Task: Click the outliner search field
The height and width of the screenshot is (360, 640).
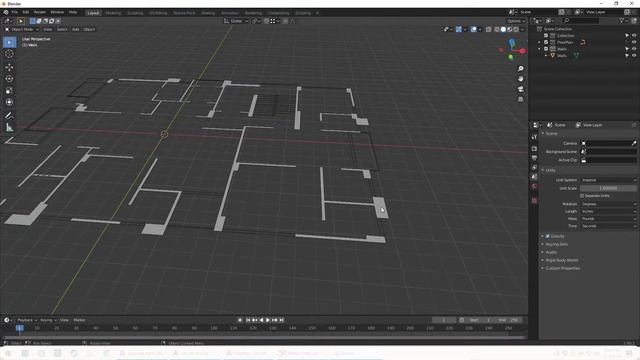Action: [x=582, y=20]
